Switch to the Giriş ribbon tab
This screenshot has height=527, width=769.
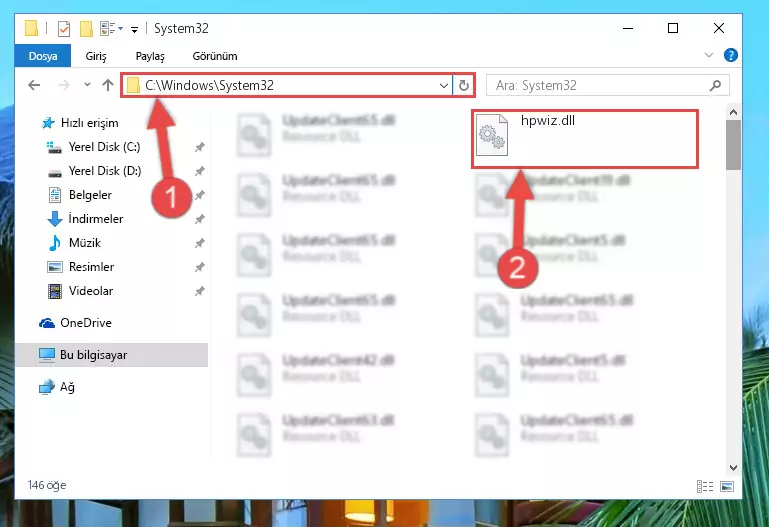click(96, 56)
